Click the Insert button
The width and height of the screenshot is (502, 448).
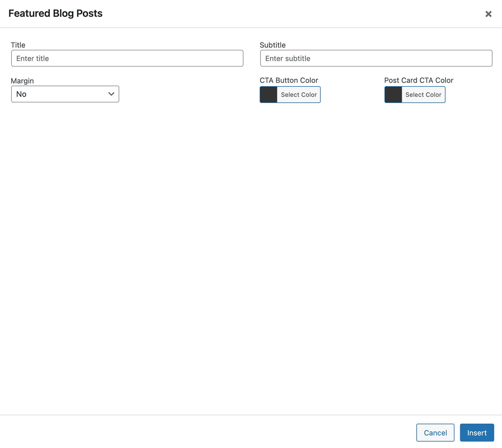477,433
